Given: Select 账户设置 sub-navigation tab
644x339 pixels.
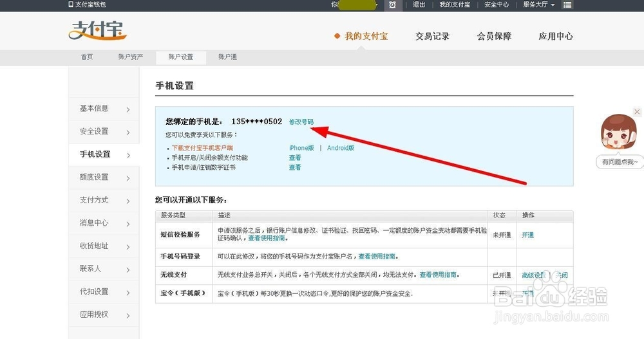Looking at the screenshot, I should coord(181,57).
